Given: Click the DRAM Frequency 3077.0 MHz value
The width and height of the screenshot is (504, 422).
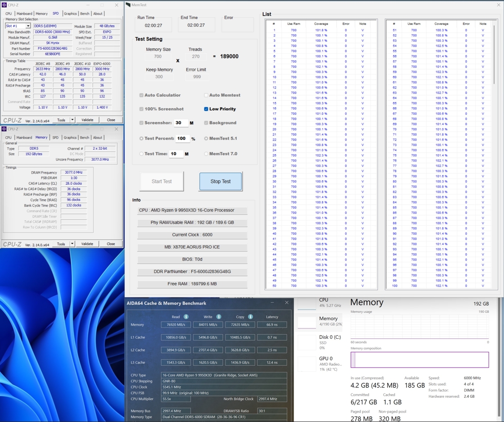Looking at the screenshot, I should pyautogui.click(x=74, y=173).
